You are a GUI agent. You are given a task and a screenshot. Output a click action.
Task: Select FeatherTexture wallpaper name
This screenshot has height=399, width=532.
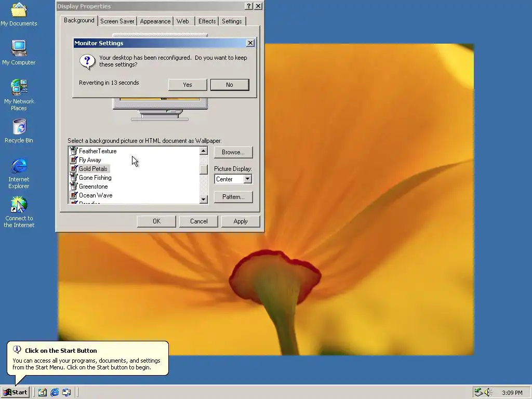[x=98, y=151]
